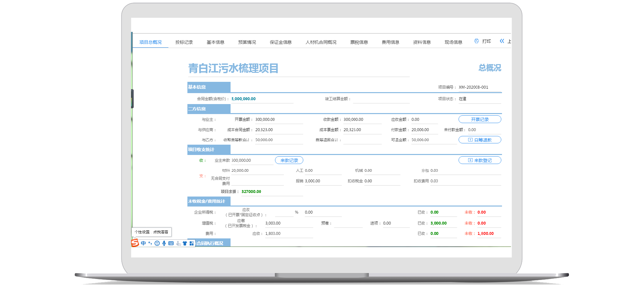
Task: Click the 自筹退款 button
Action: [479, 140]
